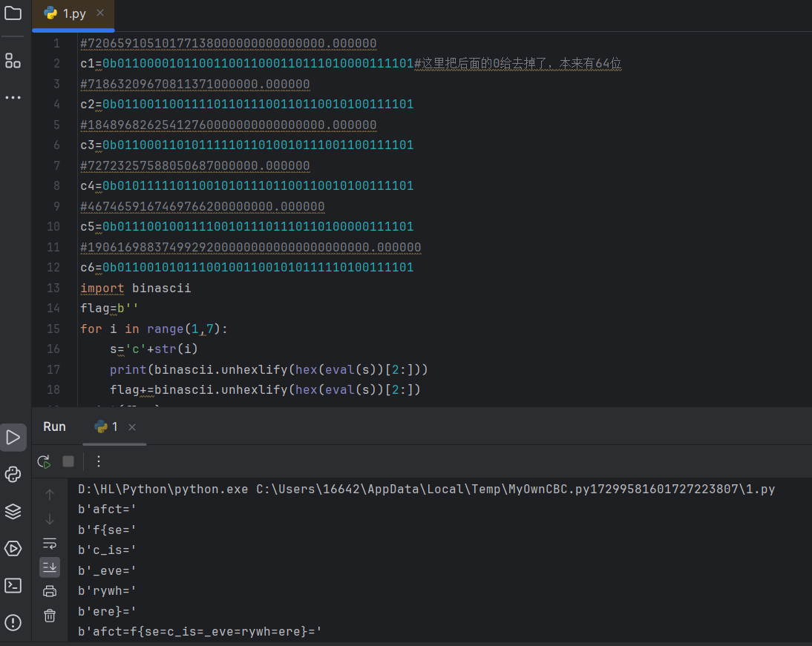Select the 1.py editor tab
Image resolution: width=812 pixels, height=646 pixels.
73,14
